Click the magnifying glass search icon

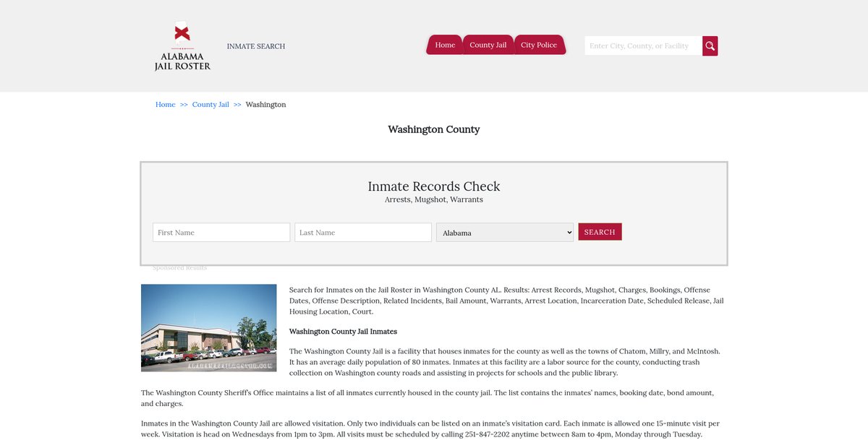click(x=710, y=46)
